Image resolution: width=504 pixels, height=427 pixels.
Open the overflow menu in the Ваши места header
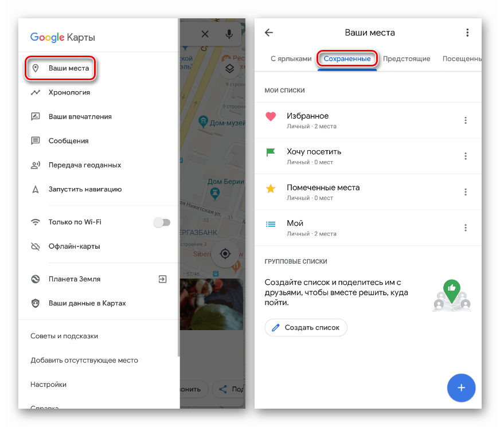(467, 33)
